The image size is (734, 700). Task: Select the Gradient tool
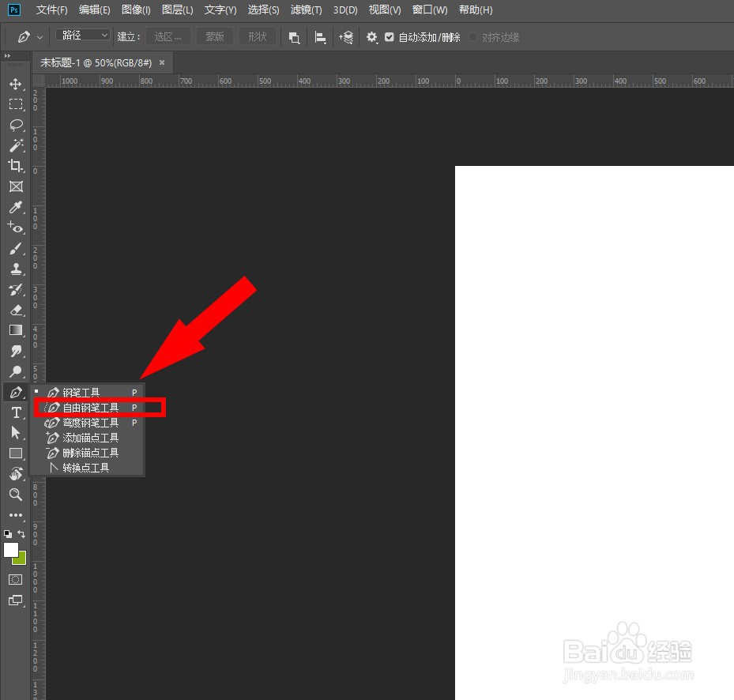click(x=16, y=330)
